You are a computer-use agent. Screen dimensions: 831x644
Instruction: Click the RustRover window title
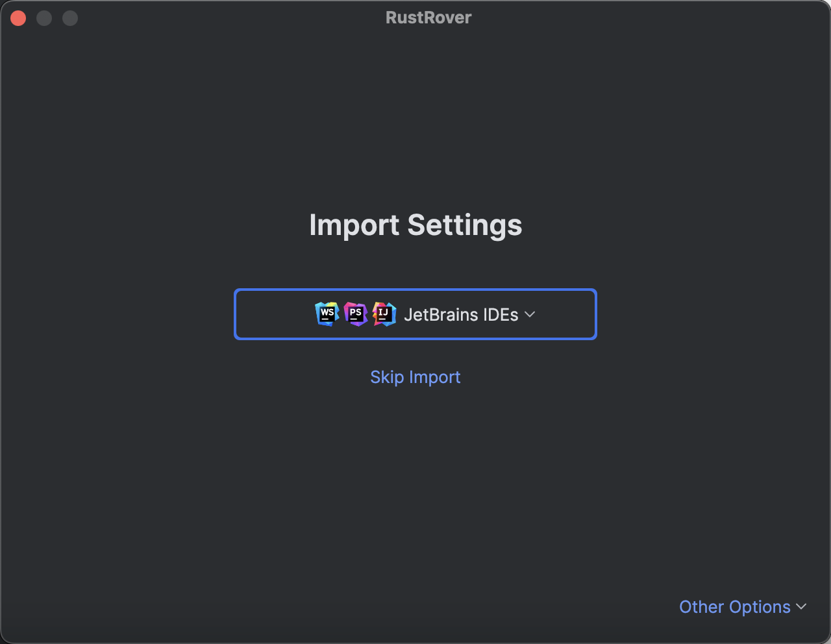428,18
